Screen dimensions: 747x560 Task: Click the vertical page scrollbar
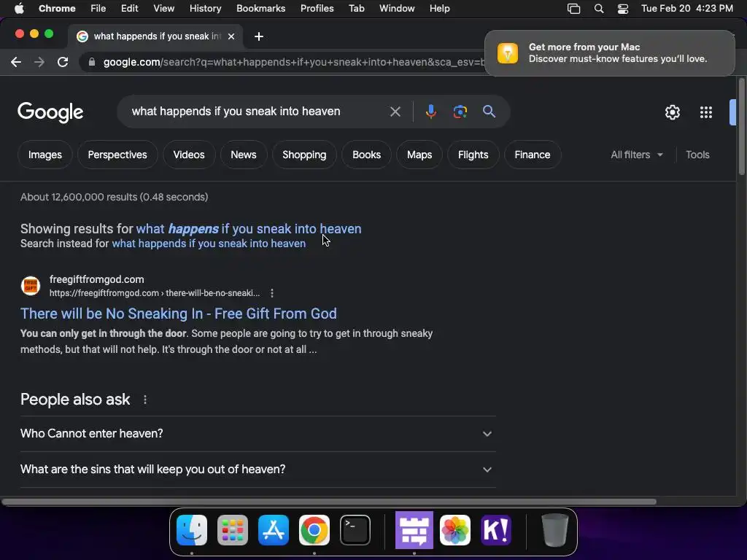741,127
